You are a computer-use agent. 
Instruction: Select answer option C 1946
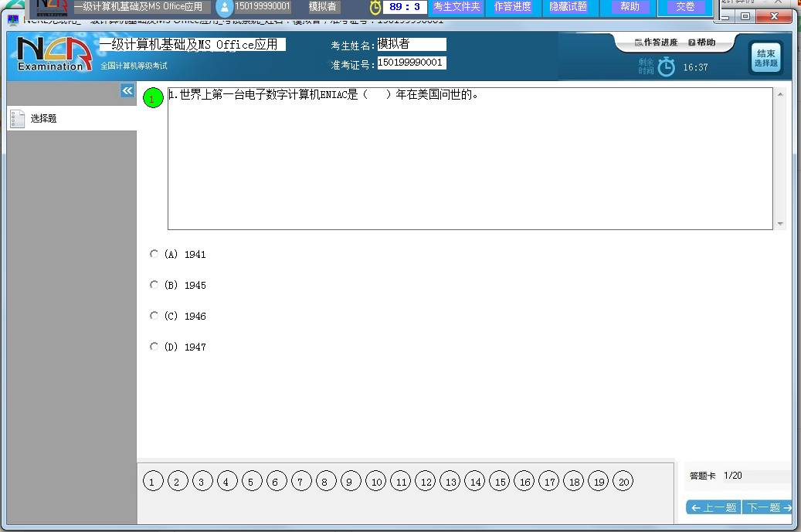pyautogui.click(x=154, y=316)
